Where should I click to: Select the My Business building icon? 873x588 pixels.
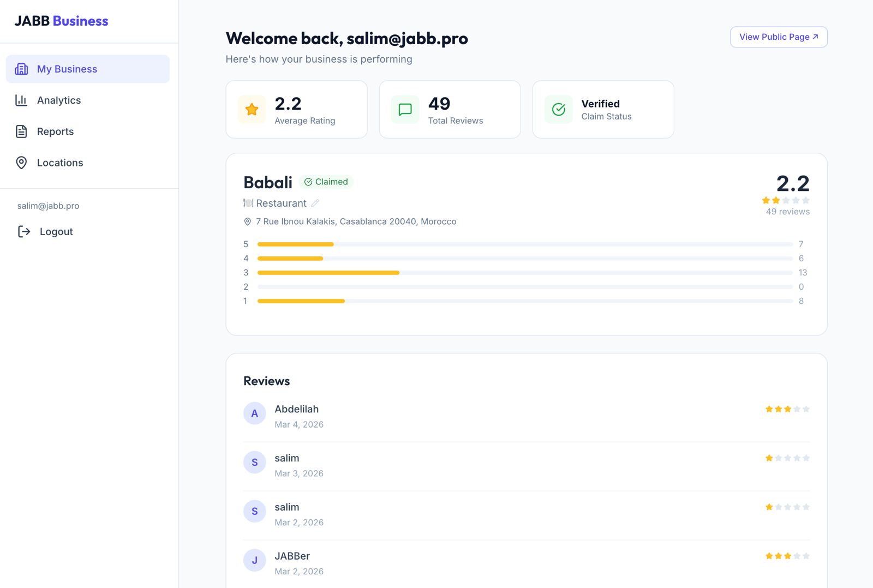(x=21, y=69)
